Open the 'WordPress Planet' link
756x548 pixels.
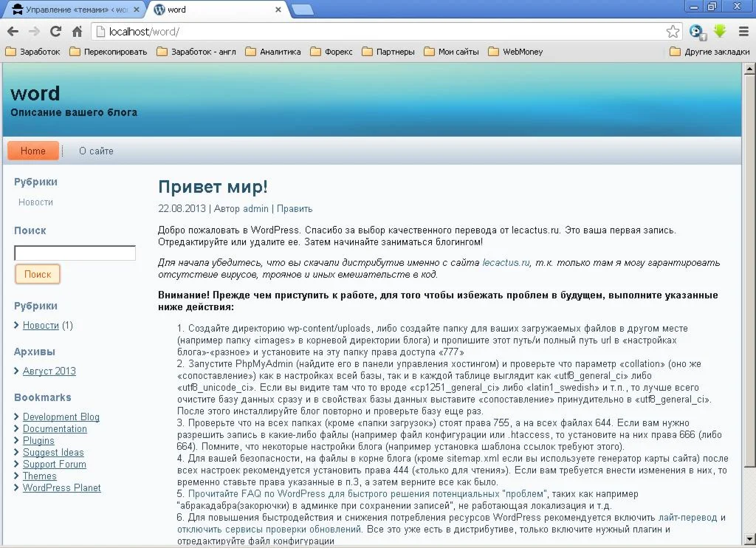[62, 487]
